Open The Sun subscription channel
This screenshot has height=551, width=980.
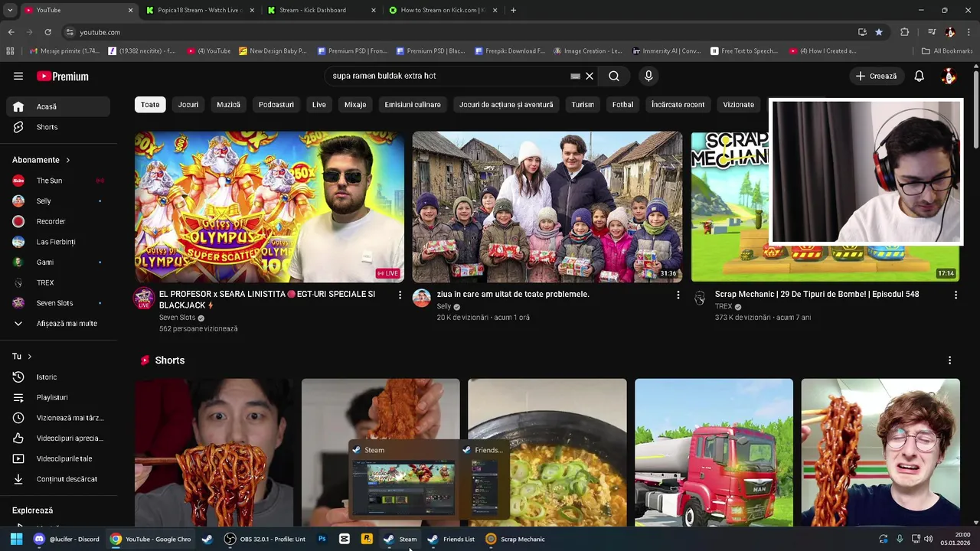tap(58, 181)
